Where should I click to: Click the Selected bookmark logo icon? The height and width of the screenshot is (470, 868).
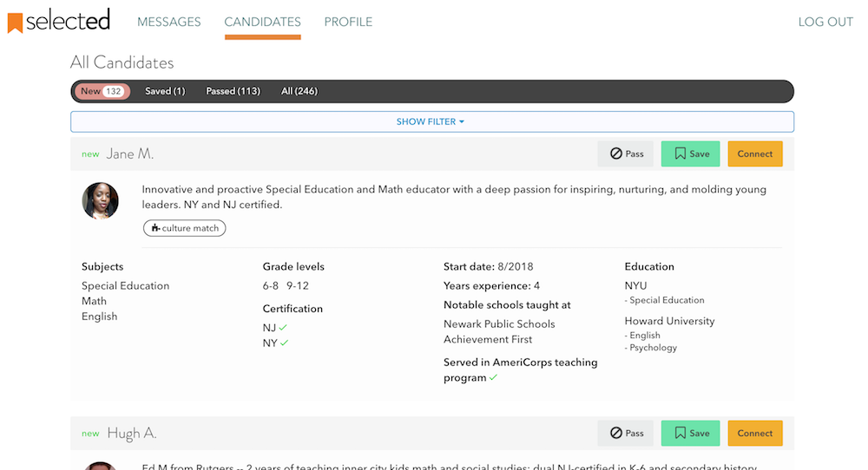[15, 23]
